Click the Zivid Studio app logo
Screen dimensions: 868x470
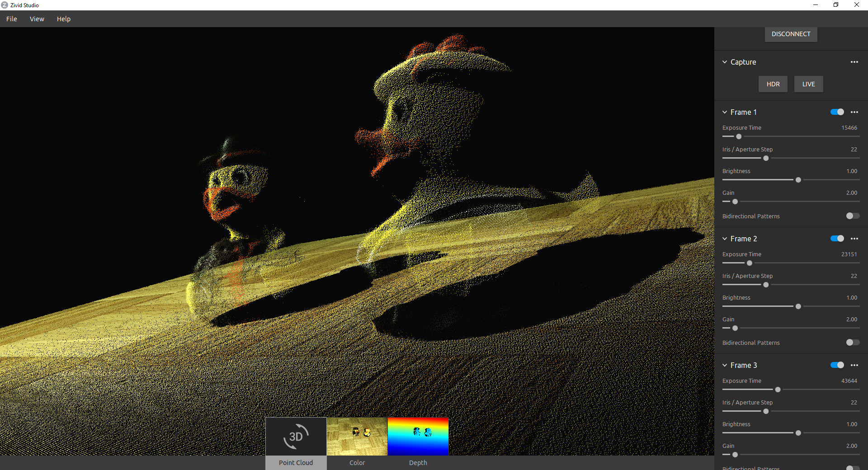(5, 5)
